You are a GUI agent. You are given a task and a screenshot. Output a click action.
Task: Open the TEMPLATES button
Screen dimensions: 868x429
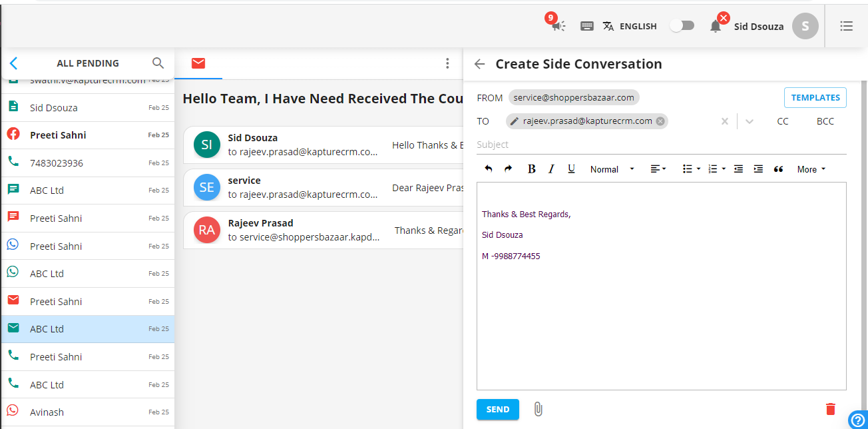tap(815, 97)
